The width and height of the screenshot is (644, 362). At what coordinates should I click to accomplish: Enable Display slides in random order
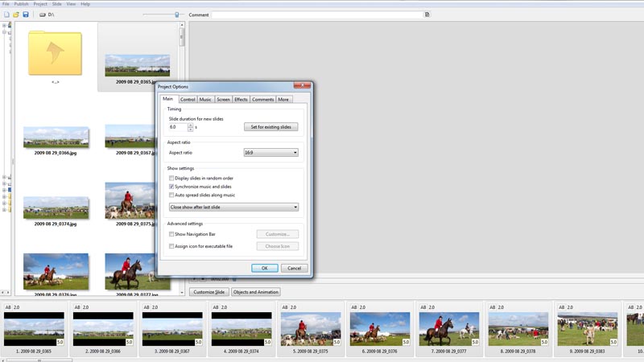(x=171, y=178)
